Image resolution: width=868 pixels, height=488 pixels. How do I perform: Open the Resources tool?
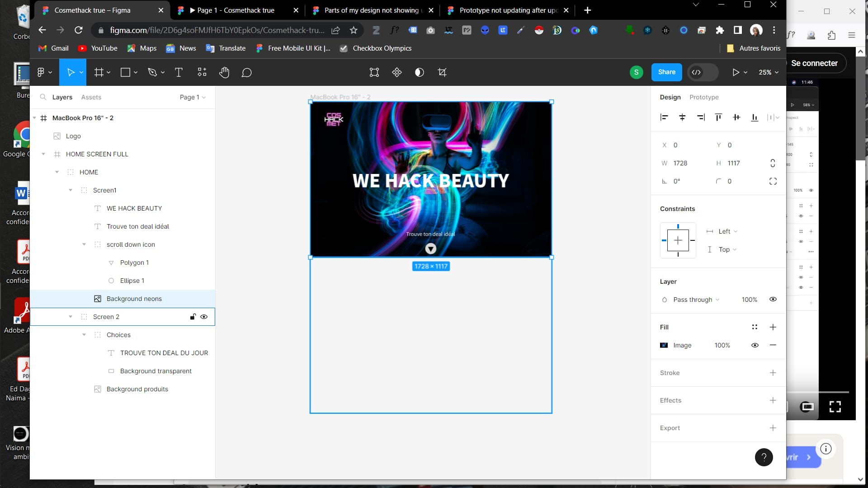pyautogui.click(x=202, y=72)
